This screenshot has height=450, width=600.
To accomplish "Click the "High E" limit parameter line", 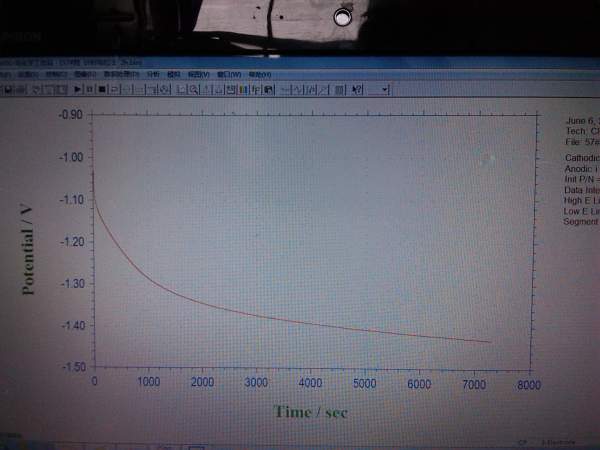I will coord(581,200).
